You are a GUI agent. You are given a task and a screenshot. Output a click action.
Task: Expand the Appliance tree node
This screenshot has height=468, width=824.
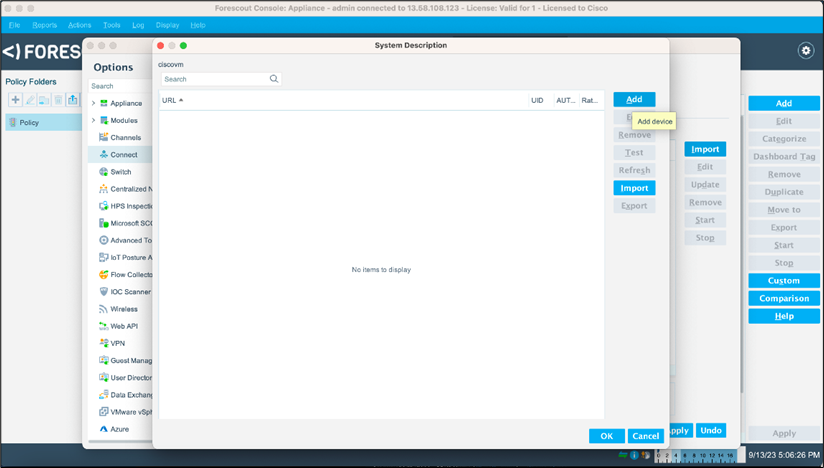pos(94,103)
